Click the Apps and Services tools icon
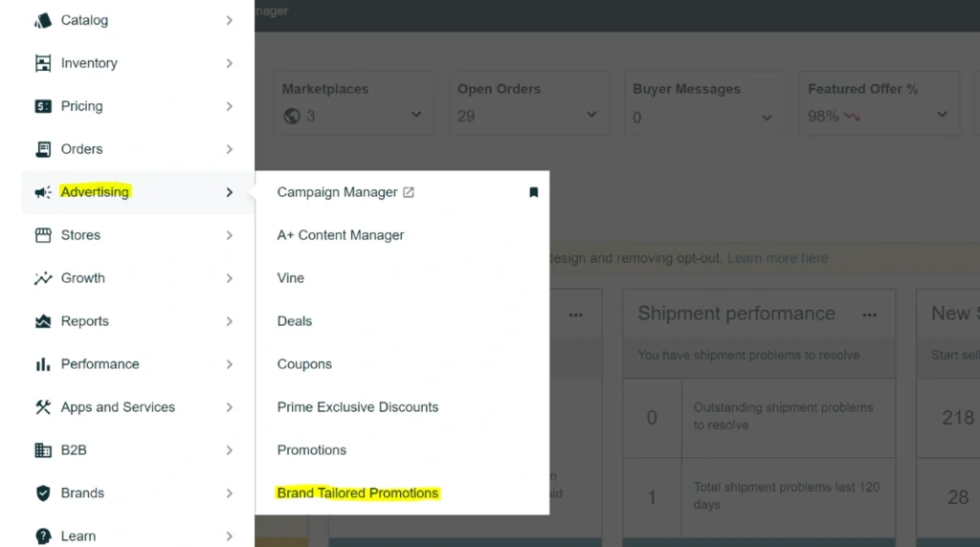Viewport: 980px width, 547px height. point(43,407)
